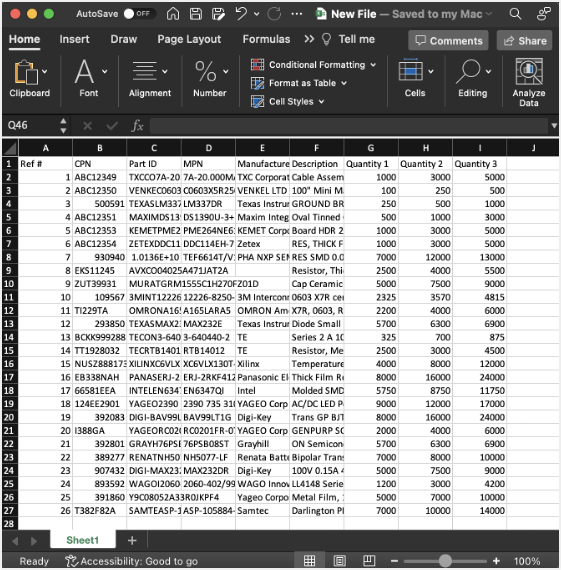The height and width of the screenshot is (570, 562).
Task: Click the Quantity 1 header cell
Action: pos(371,164)
